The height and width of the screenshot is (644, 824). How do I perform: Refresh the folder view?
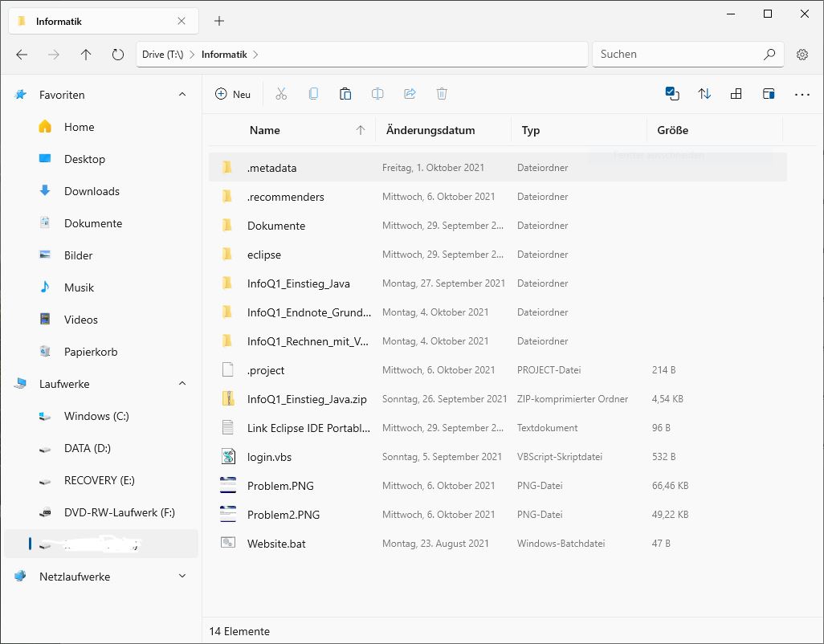(118, 55)
